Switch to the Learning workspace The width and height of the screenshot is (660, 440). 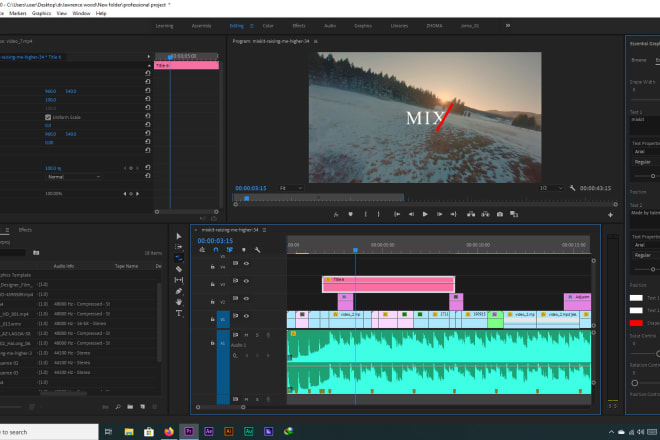pos(164,26)
